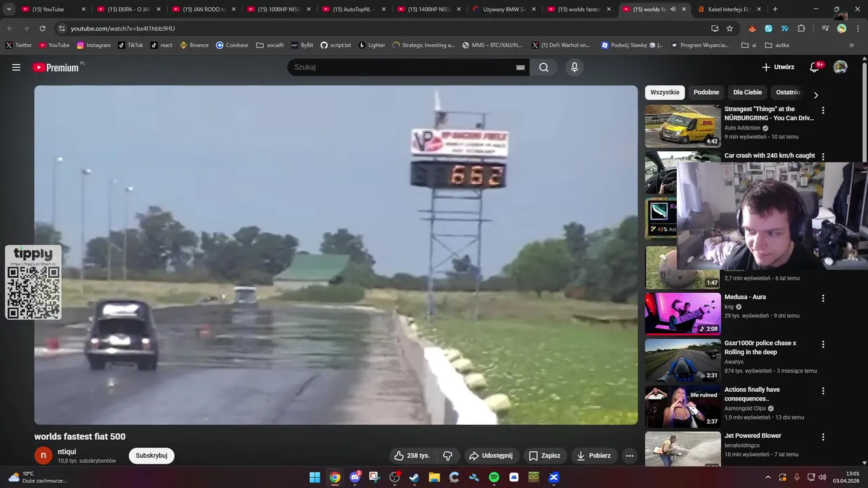868x488 pixels.
Task: Select the Dla Ciebie filter chip
Action: [747, 92]
